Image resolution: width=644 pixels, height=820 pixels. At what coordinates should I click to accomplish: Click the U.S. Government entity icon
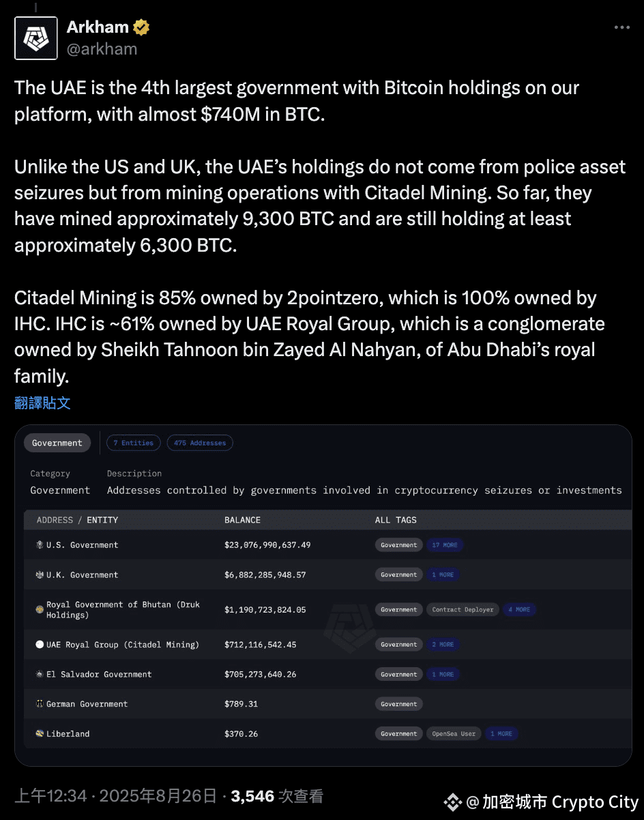(40, 545)
